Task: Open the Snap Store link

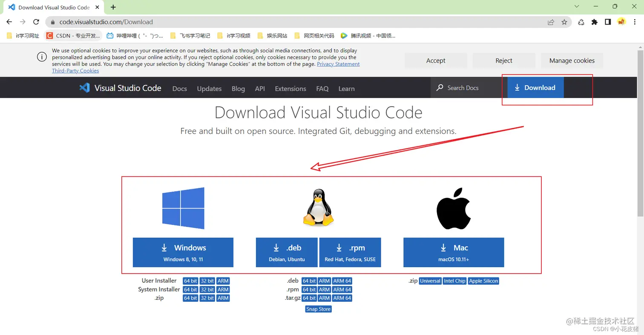Action: click(318, 309)
